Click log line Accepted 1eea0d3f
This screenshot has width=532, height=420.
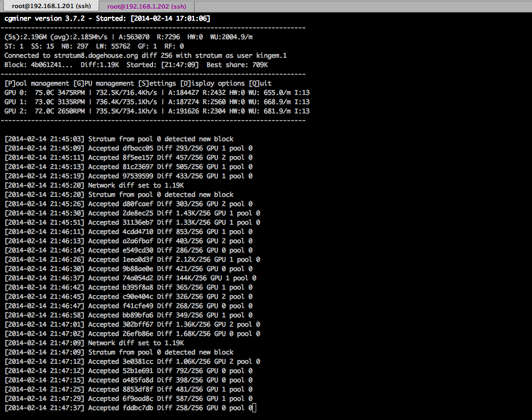click(132, 260)
